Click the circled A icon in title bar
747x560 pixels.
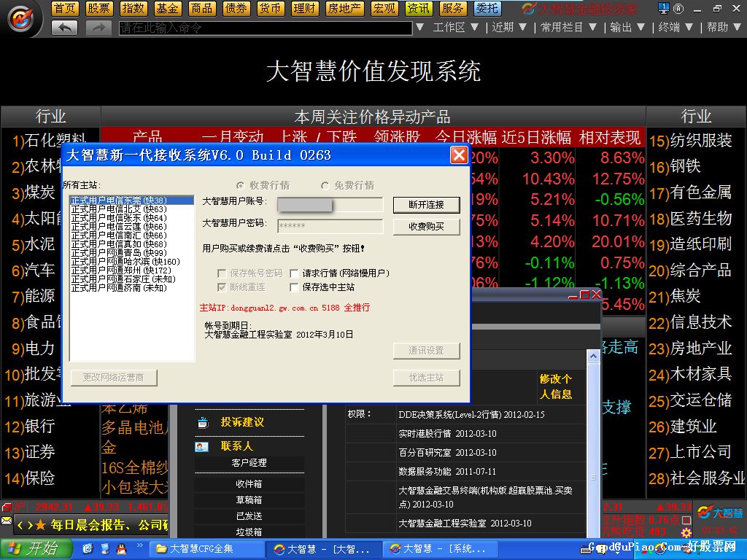pyautogui.click(x=678, y=9)
